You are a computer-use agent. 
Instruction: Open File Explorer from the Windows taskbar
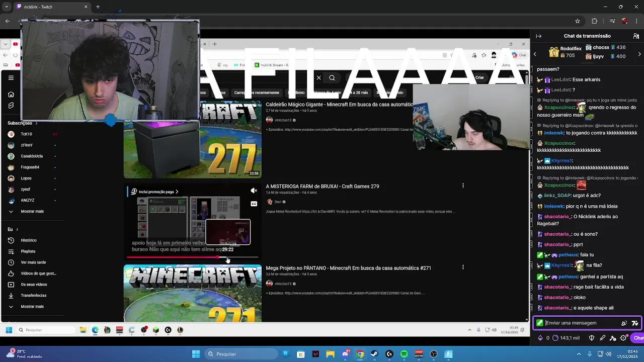[330, 354]
